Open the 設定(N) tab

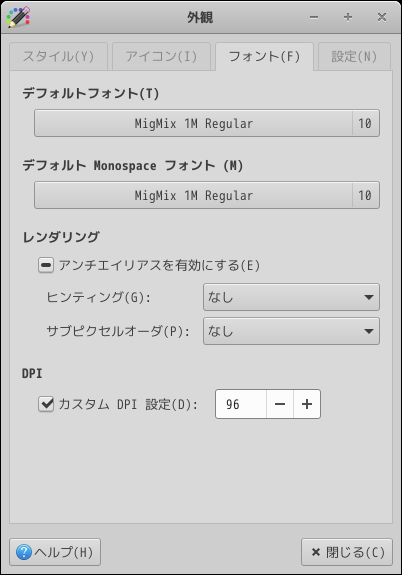pos(354,56)
